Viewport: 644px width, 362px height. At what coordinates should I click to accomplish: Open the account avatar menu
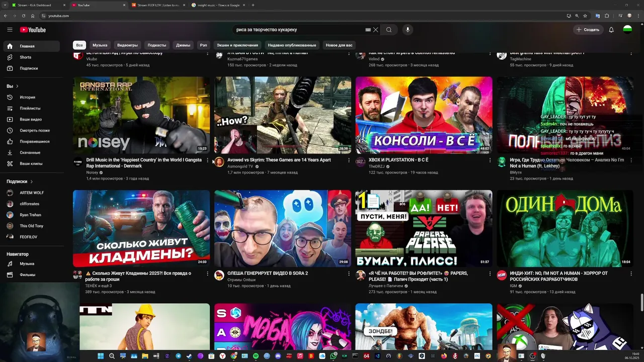(627, 30)
